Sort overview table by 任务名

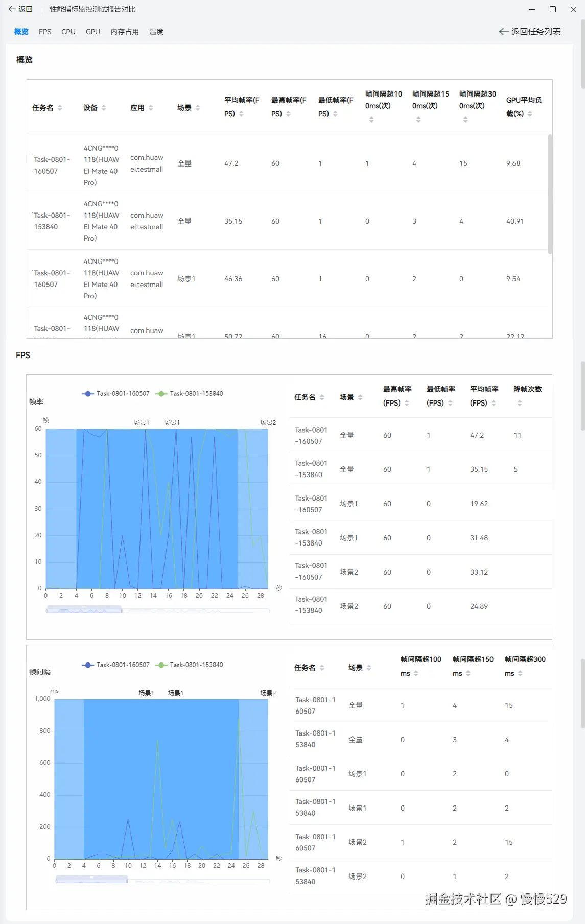pyautogui.click(x=60, y=108)
